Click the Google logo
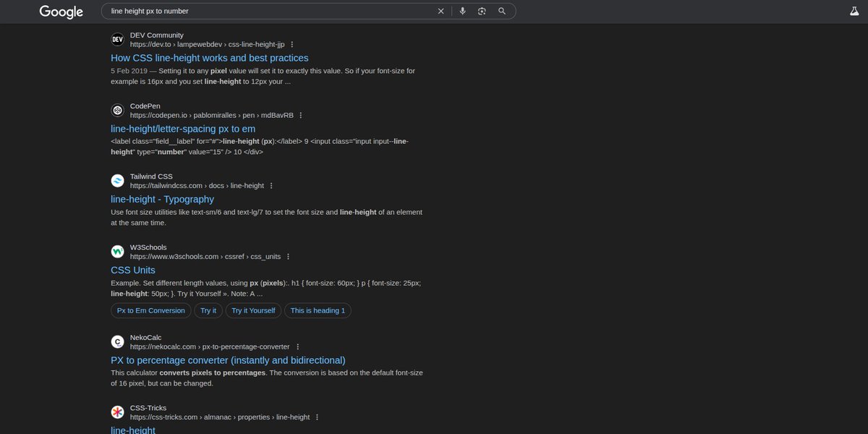The width and height of the screenshot is (868, 434). (x=61, y=12)
